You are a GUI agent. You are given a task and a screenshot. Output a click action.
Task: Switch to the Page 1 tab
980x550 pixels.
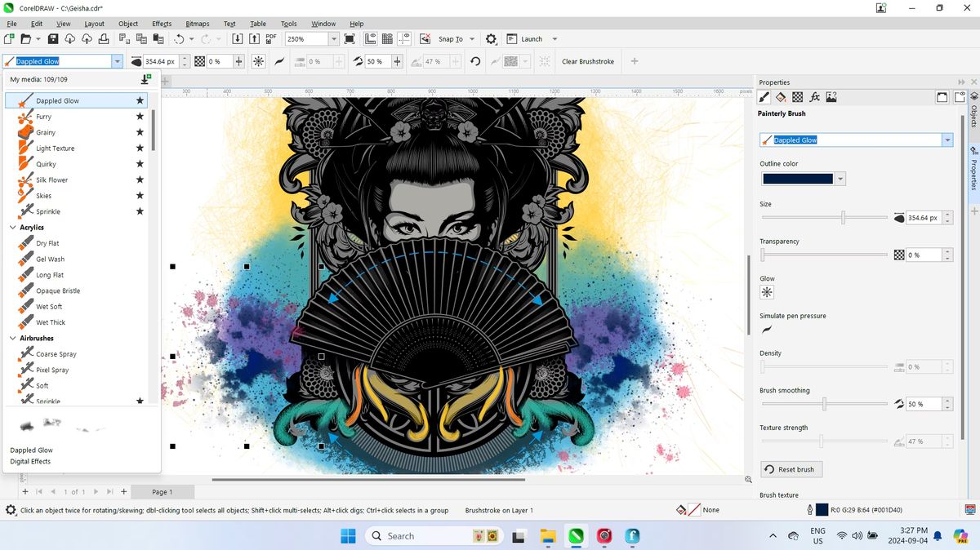[162, 492]
